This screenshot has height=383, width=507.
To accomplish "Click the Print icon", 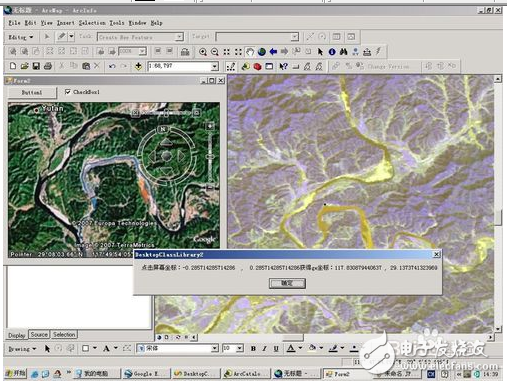I will (48, 66).
